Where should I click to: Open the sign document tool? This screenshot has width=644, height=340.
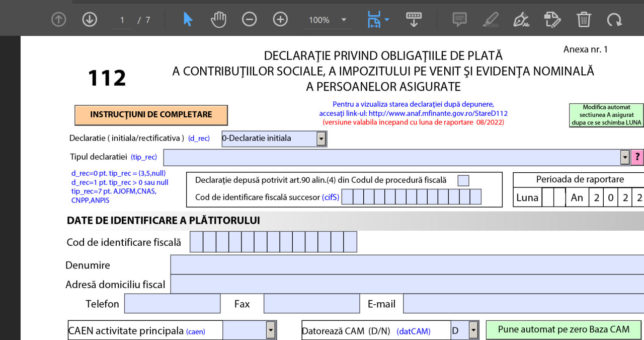[521, 20]
